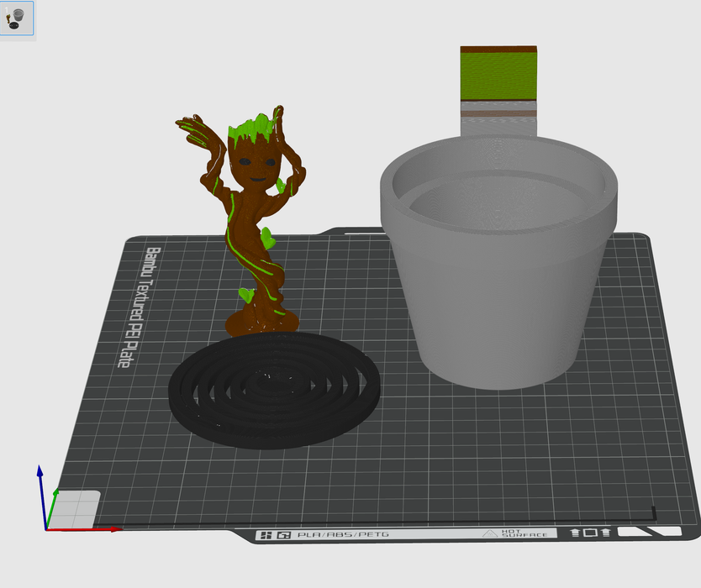
Task: Select the plate 1 thumbnail
Action: pyautogui.click(x=17, y=18)
